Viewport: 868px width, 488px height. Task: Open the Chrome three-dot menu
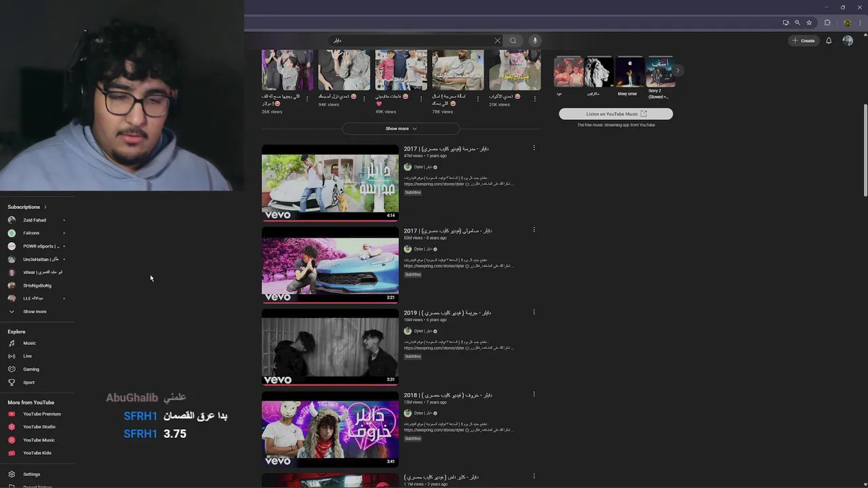click(861, 22)
